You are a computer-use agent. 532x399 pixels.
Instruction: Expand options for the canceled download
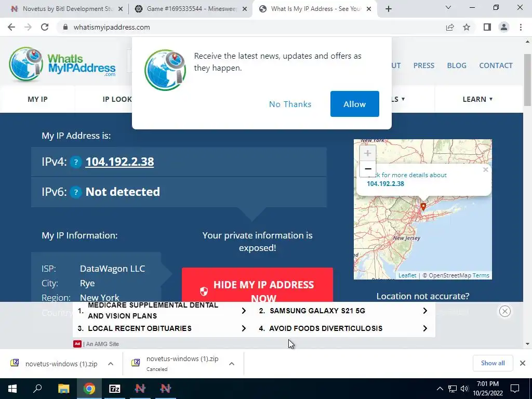[232, 364]
